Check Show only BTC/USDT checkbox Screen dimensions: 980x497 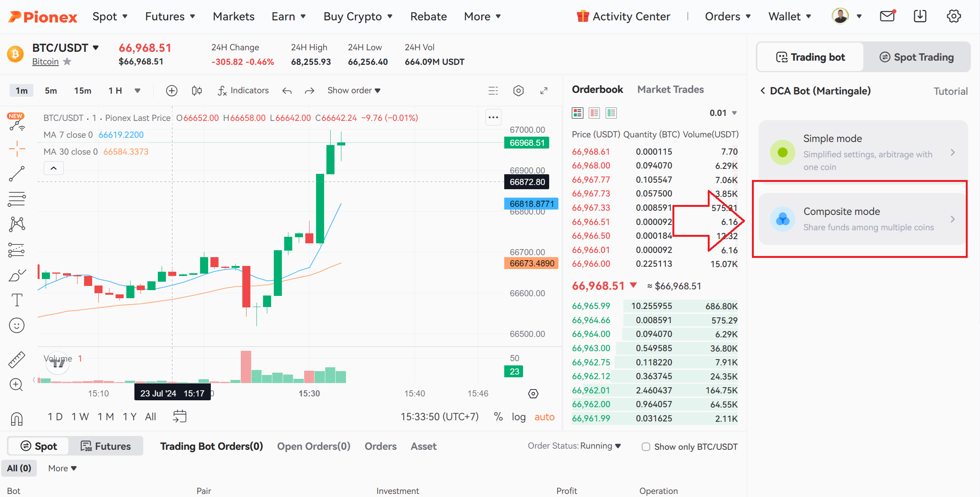point(646,447)
